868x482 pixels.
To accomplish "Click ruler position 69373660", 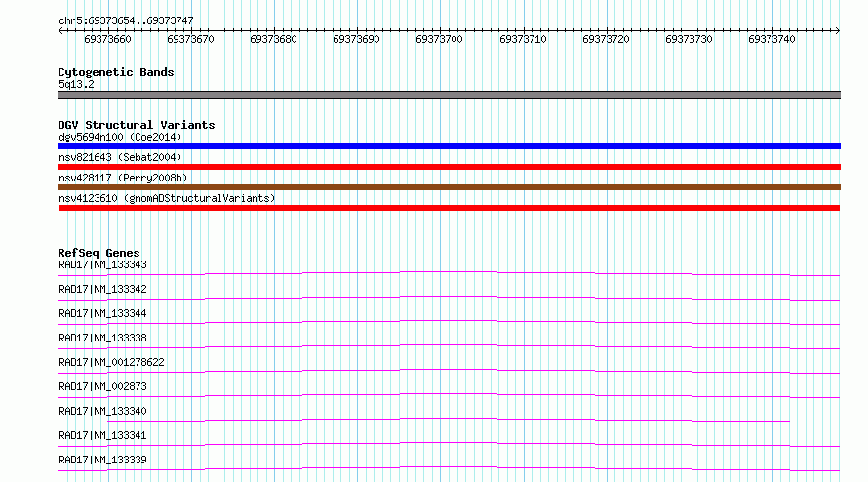I will click(107, 39).
